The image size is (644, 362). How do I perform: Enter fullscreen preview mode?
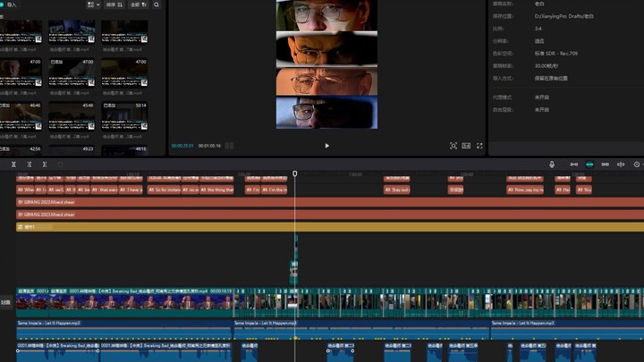pyautogui.click(x=479, y=146)
